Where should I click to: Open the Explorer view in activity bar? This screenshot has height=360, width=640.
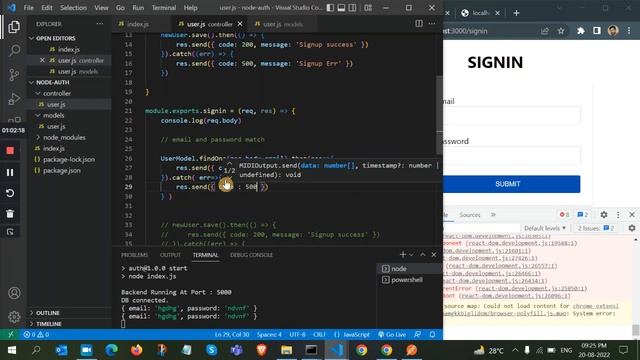tap(14, 27)
